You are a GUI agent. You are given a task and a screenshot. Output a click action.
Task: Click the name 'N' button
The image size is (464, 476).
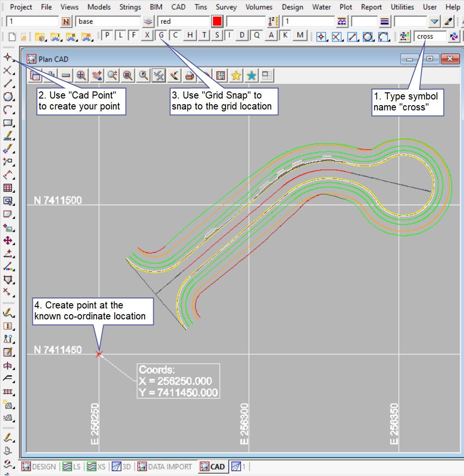point(66,21)
